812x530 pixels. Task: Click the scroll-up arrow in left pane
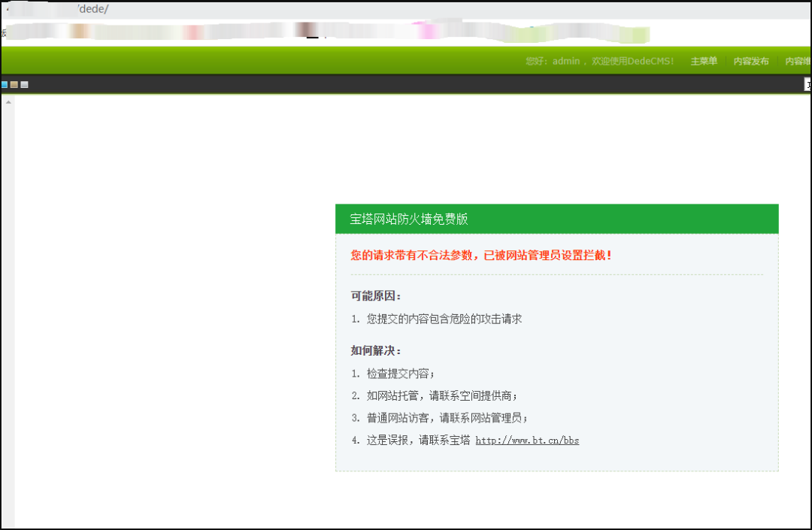click(8, 102)
